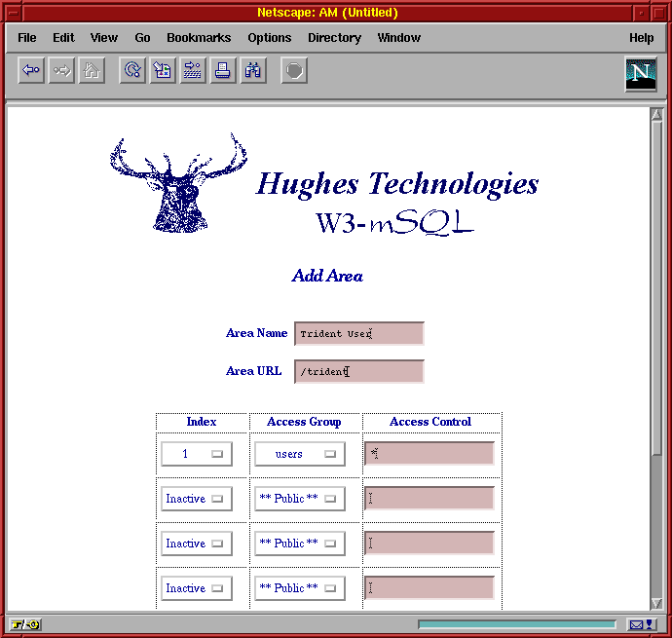Open the Index dropdown showing 1
The height and width of the screenshot is (638, 672).
[x=196, y=454]
